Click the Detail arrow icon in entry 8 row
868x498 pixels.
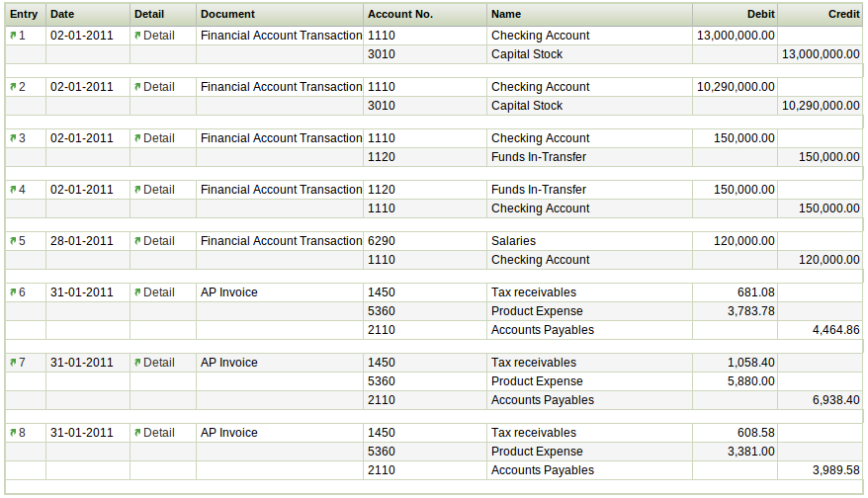(138, 433)
